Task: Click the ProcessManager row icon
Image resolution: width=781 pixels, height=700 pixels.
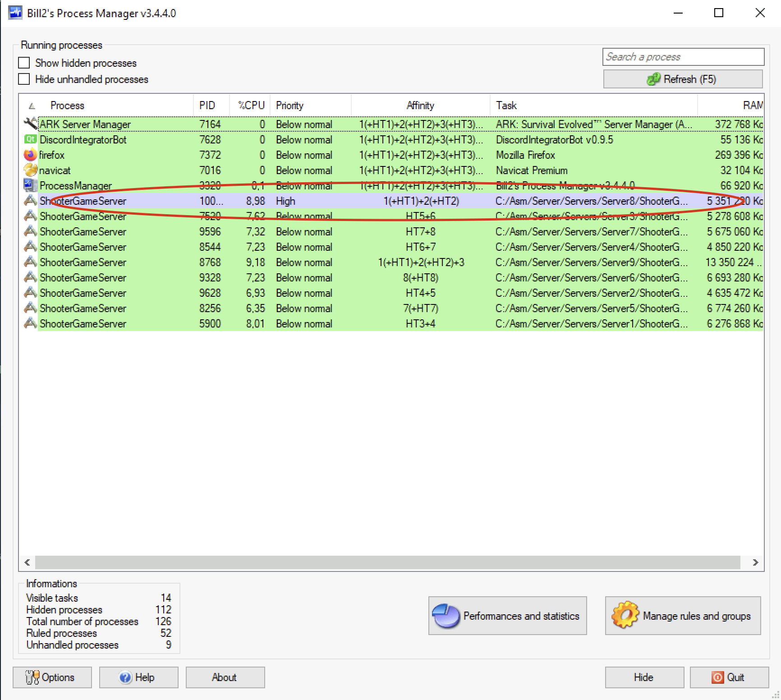Action: pos(30,185)
